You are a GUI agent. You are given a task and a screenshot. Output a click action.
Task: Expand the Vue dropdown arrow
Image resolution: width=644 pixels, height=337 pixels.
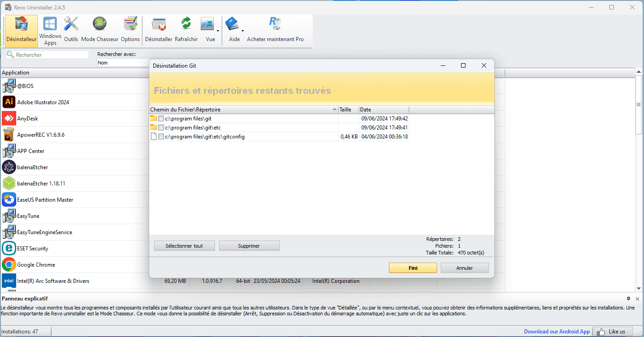pyautogui.click(x=218, y=31)
